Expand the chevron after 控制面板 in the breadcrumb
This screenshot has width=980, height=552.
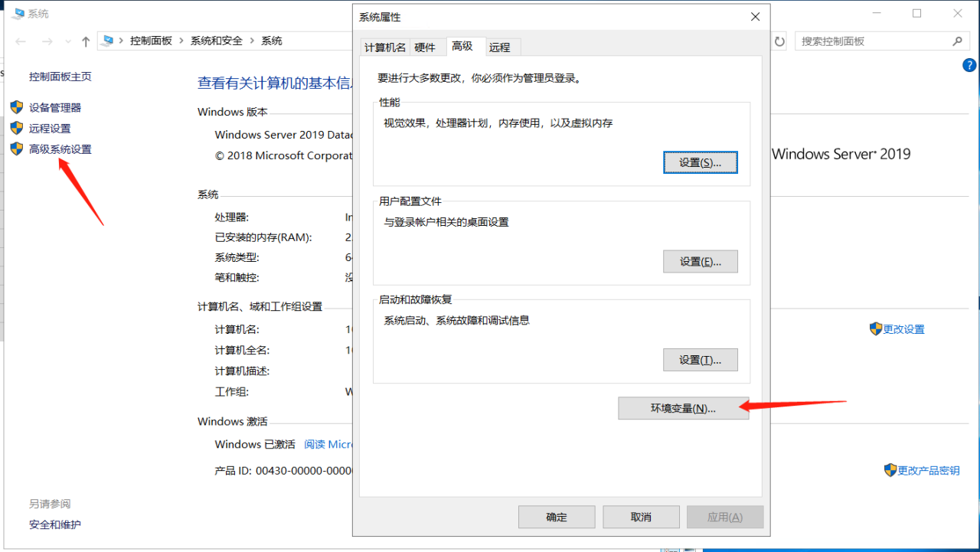click(181, 41)
